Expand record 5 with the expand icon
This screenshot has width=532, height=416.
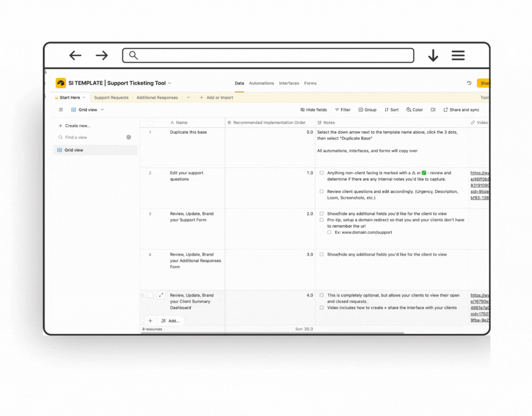161,295
